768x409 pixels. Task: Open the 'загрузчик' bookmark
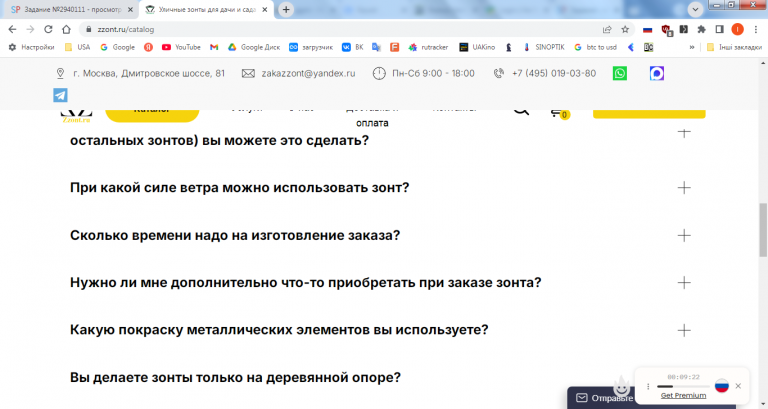311,47
